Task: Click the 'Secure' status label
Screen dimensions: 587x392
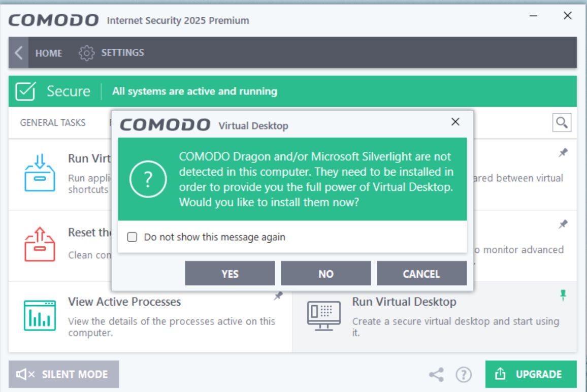Action: click(x=69, y=91)
